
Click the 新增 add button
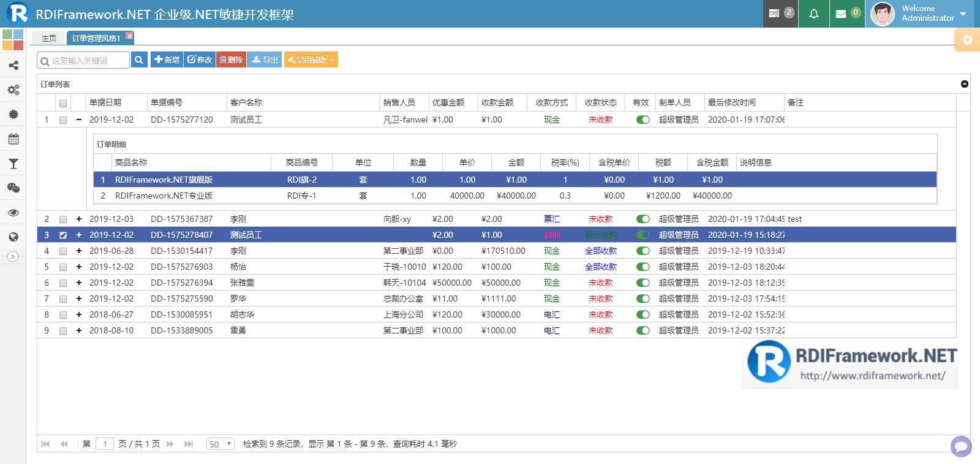tap(167, 59)
